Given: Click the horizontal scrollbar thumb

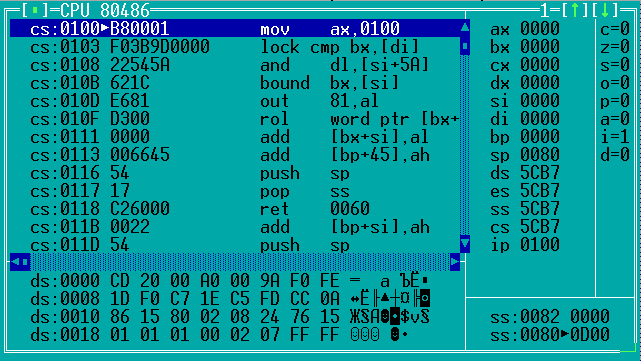Looking at the screenshot, I should point(25,262).
